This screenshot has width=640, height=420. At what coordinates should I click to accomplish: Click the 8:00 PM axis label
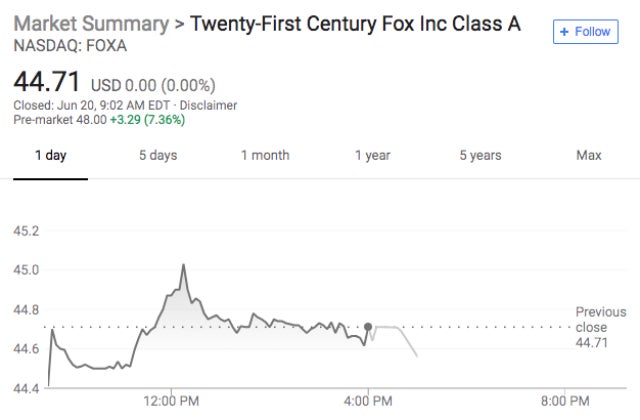click(x=566, y=402)
